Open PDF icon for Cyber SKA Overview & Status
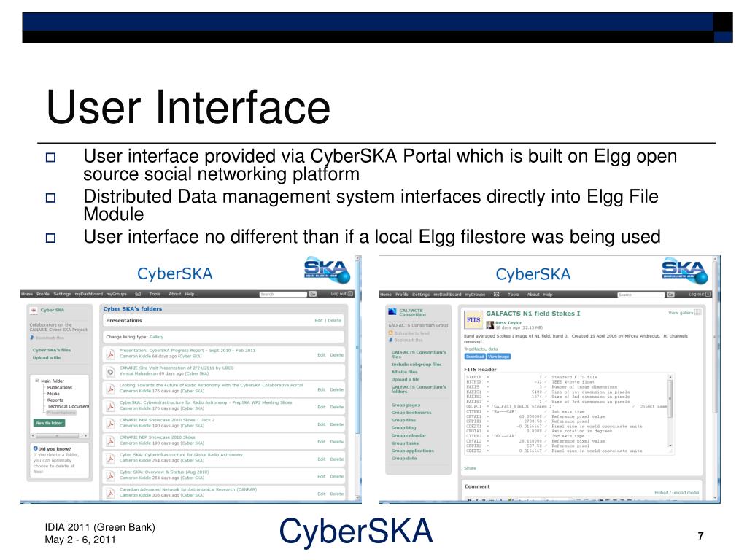 [x=110, y=475]
